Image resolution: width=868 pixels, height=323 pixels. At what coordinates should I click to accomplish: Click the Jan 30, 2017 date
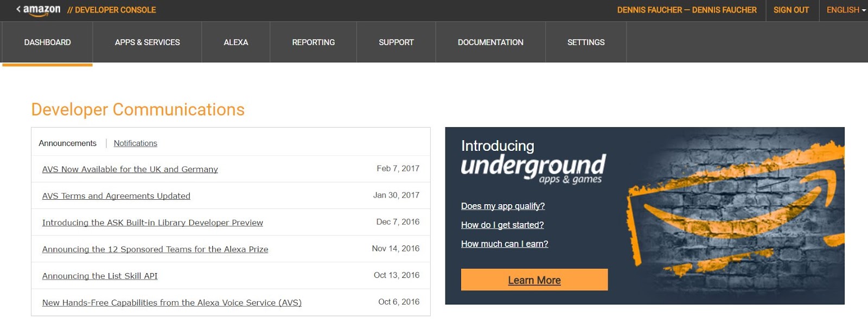[396, 195]
